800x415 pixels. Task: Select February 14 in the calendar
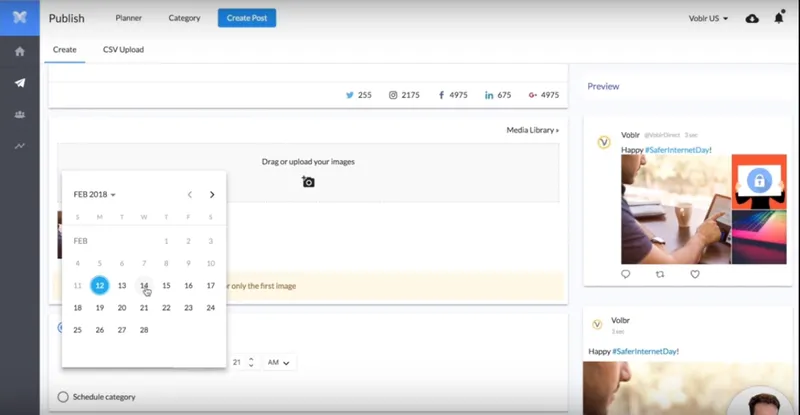click(x=144, y=285)
